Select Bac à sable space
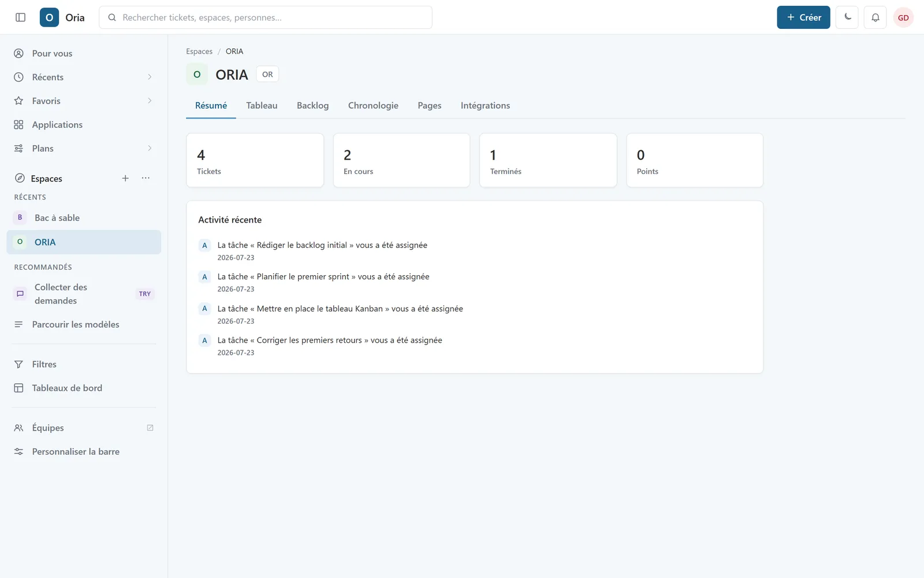The width and height of the screenshot is (924, 578). (x=84, y=218)
